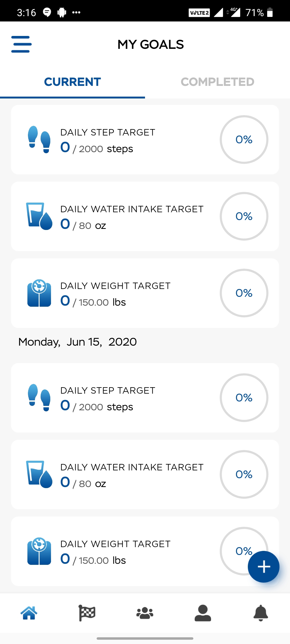Open Jun 15 DAILY WATER INTAKE TARGET card
This screenshot has height=644, width=290.
(145, 474)
